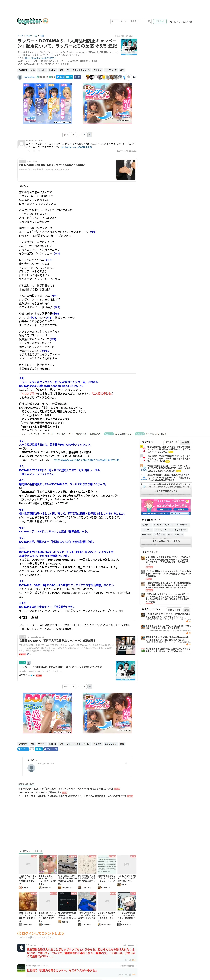Screen dimensions: 210x980
Task: Click the いいね! 46 Facebook like button
Action: tap(51, 749)
